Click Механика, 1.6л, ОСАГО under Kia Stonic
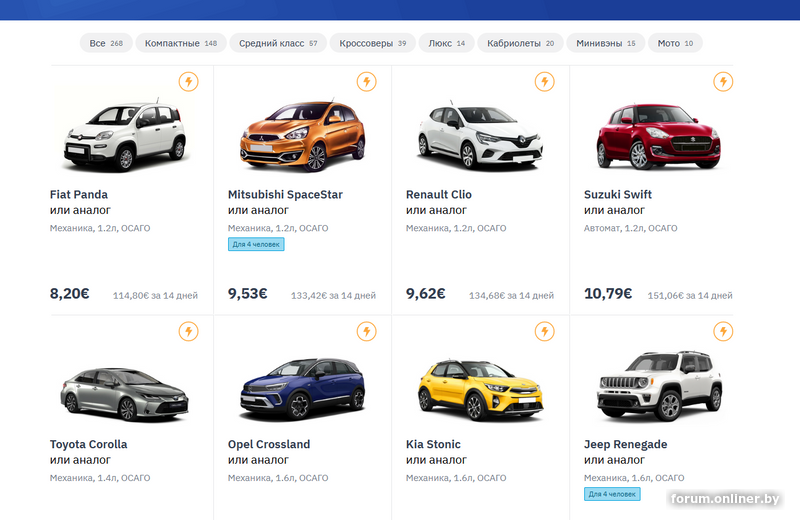Viewport: 800px width, 520px height. (x=456, y=478)
